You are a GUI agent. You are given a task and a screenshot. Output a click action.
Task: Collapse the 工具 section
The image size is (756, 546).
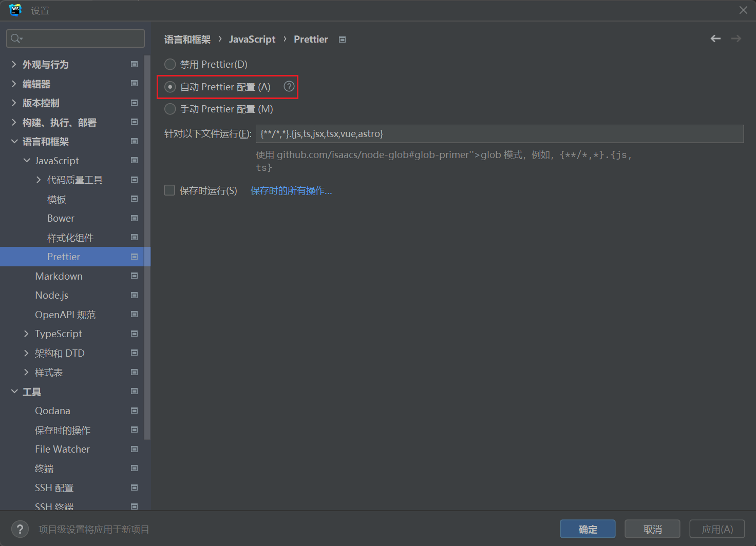point(14,392)
